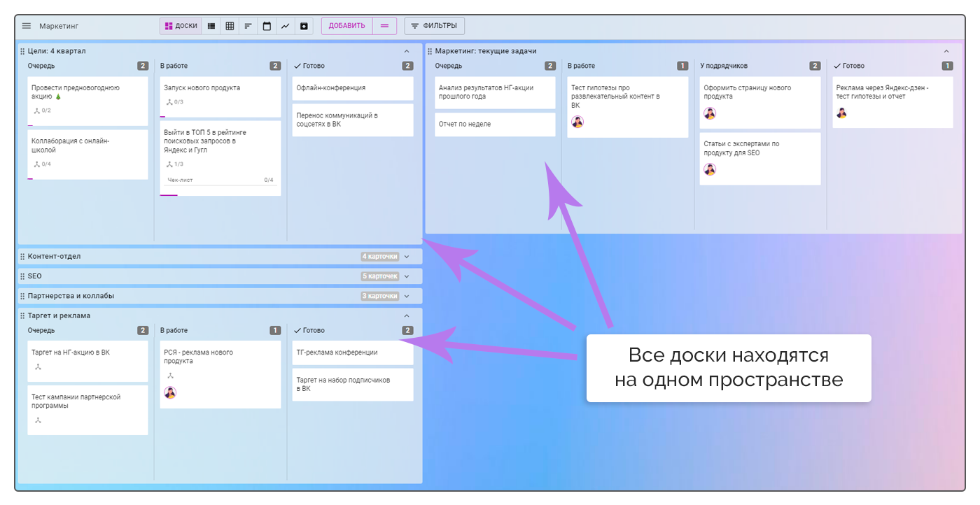
Task: Click the Цели: 4 квартал board title
Action: [x=57, y=51]
